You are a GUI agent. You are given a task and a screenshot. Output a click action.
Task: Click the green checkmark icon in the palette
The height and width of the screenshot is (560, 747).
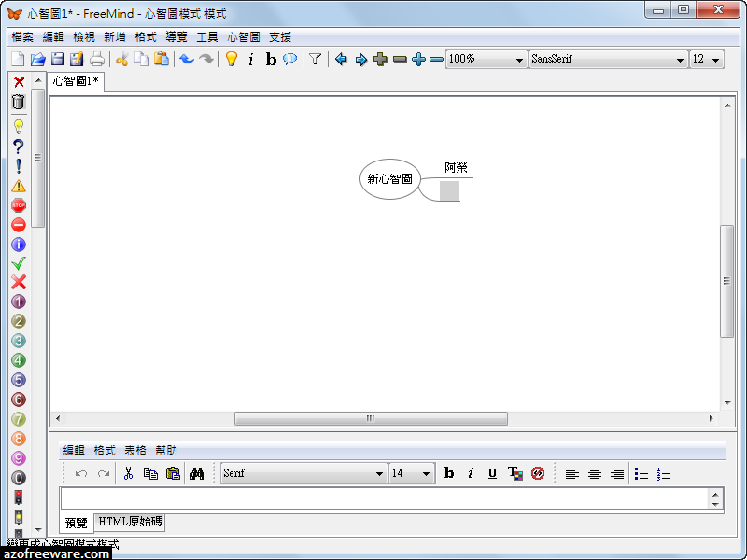point(21,263)
